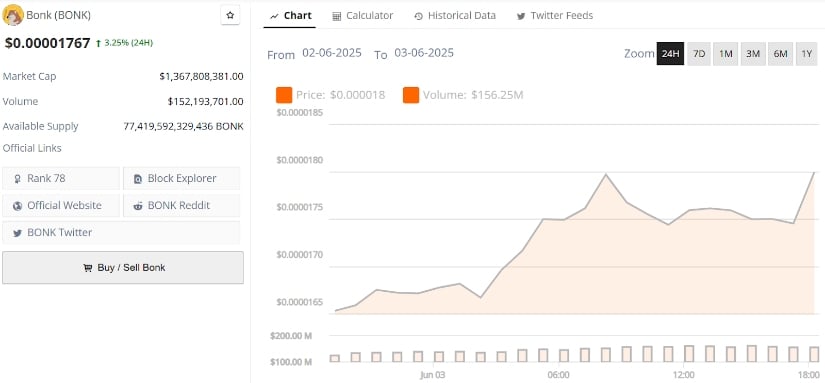Viewport: 825px width, 383px height.
Task: Open the BONK Twitter link
Action: (x=121, y=233)
